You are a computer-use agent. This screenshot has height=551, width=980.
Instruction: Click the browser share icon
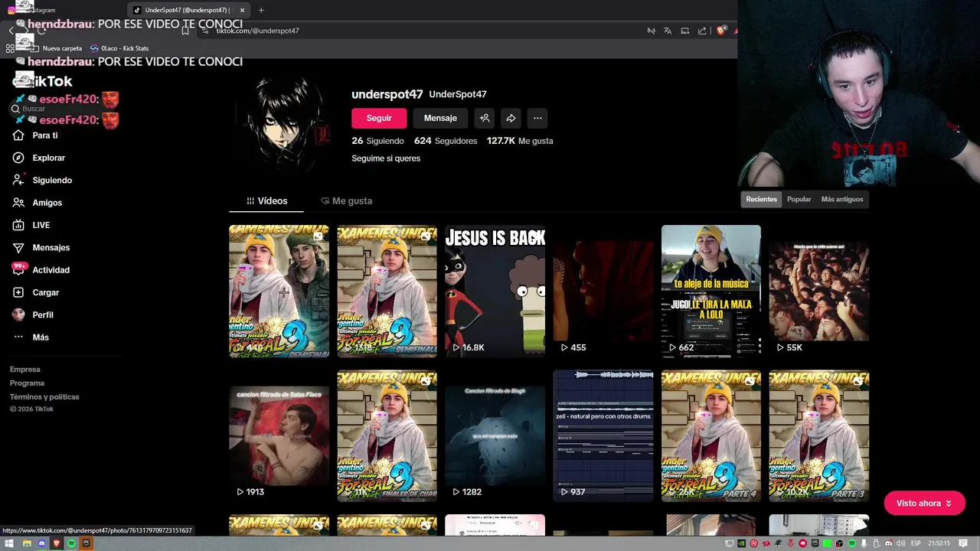click(702, 31)
